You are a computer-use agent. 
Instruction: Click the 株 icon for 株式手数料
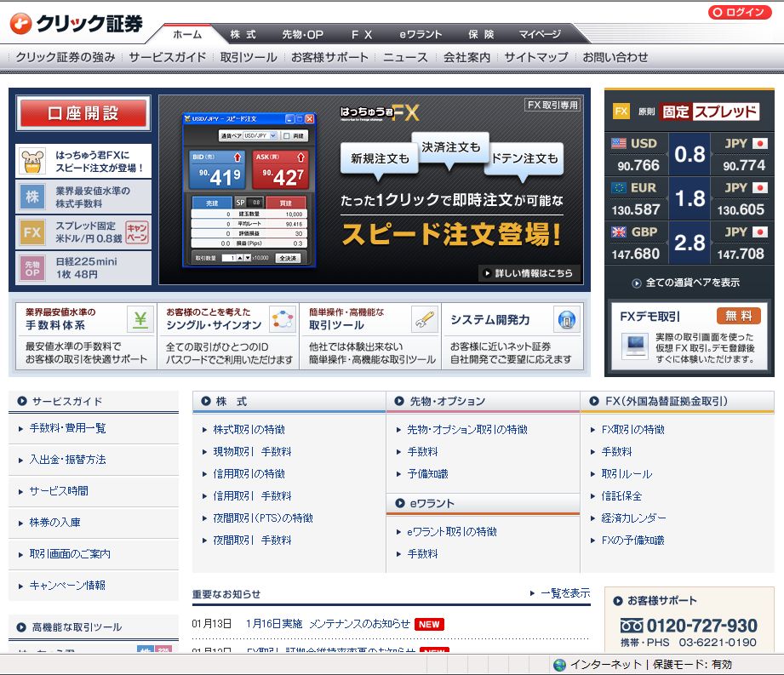[x=32, y=197]
